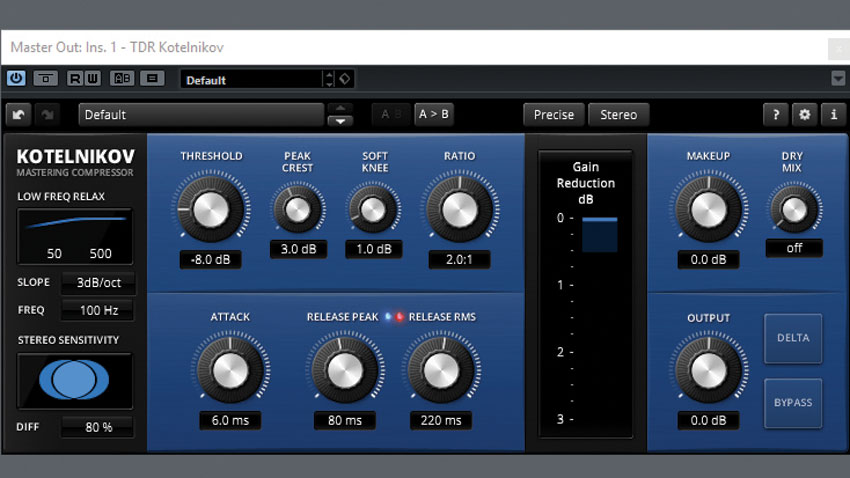
Task: Open the info (i) button
Action: click(834, 115)
